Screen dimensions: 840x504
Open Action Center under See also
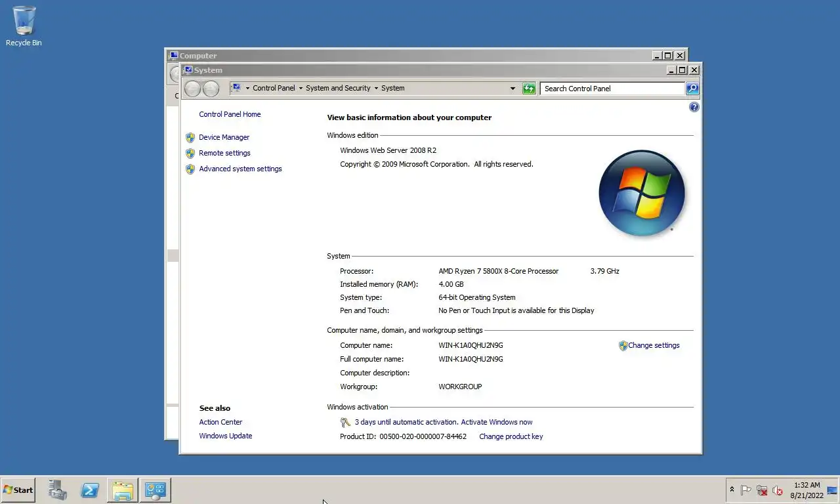pos(220,422)
